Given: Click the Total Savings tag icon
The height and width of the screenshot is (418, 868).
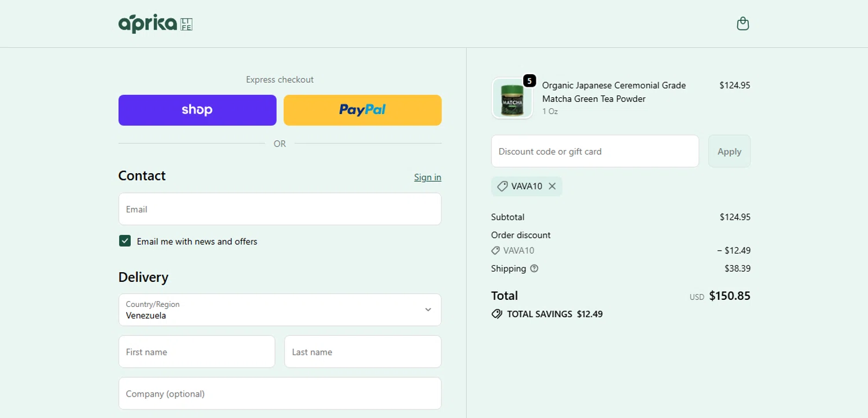Looking at the screenshot, I should [496, 314].
